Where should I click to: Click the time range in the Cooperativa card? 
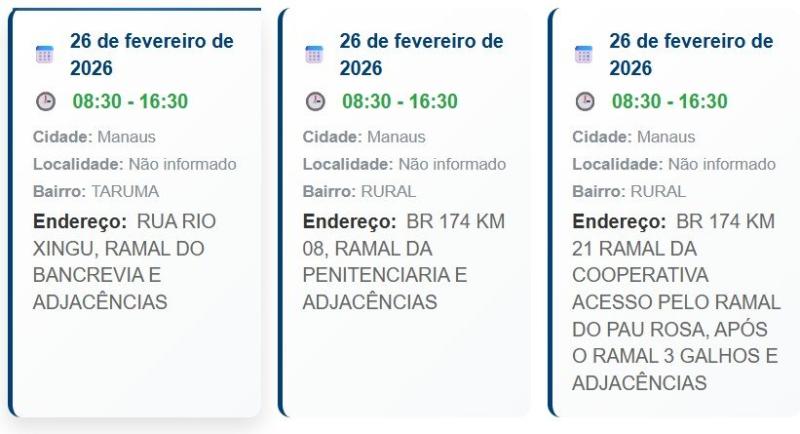pos(670,101)
